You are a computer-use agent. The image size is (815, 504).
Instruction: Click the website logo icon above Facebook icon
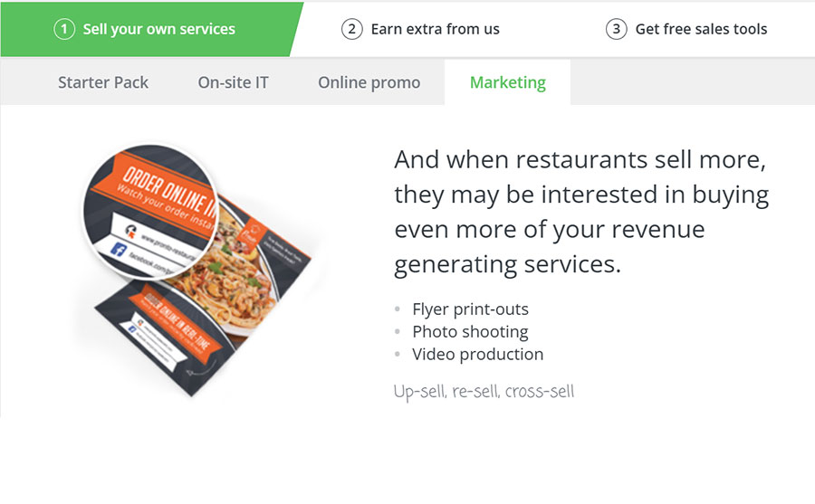click(x=129, y=230)
